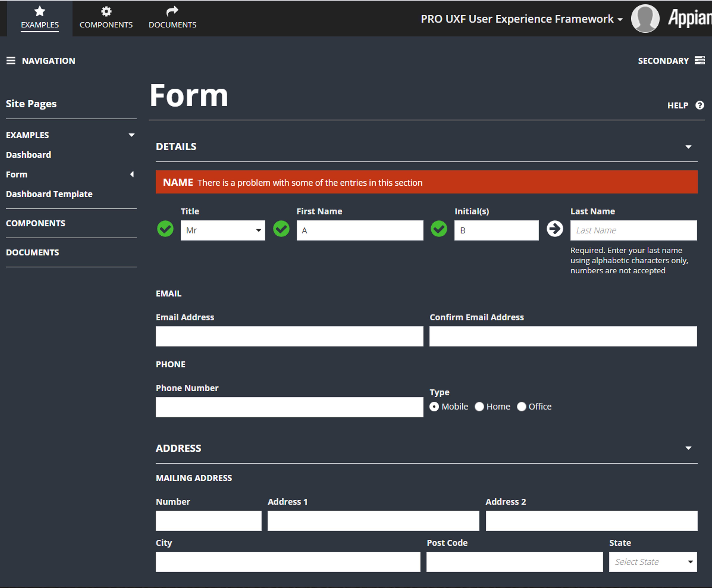The height and width of the screenshot is (588, 712).
Task: Click green checkmark beside Title
Action: (x=165, y=229)
